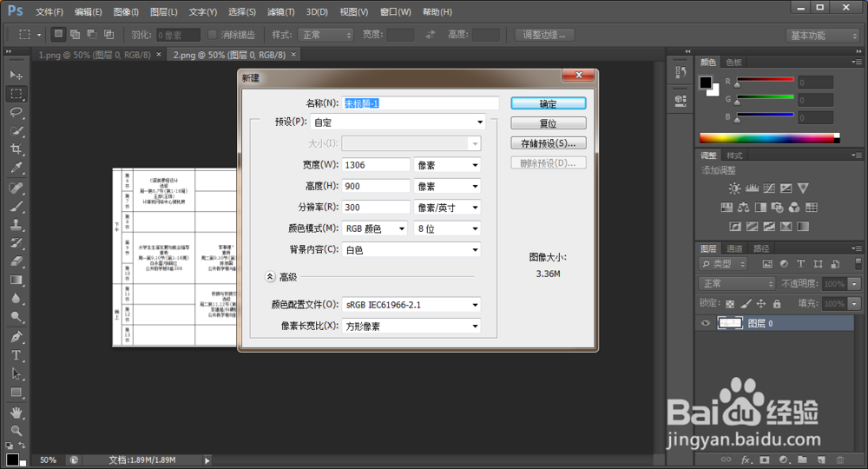Screen dimensions: 868x469
Task: Open the width unit dropdown
Action: point(447,165)
